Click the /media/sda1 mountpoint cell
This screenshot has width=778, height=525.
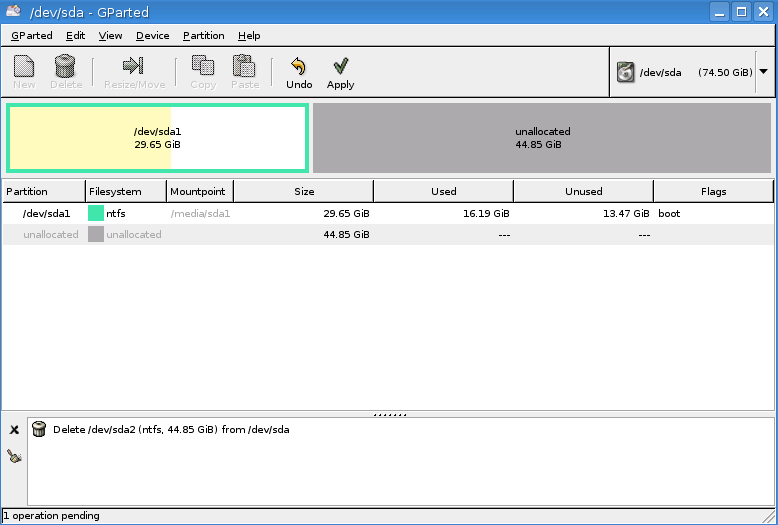[x=200, y=214]
